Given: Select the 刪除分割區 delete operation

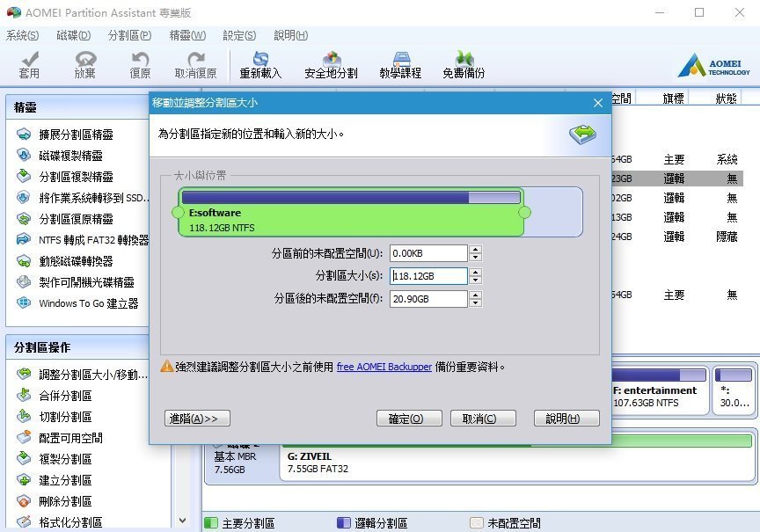Looking at the screenshot, I should click(x=65, y=501).
